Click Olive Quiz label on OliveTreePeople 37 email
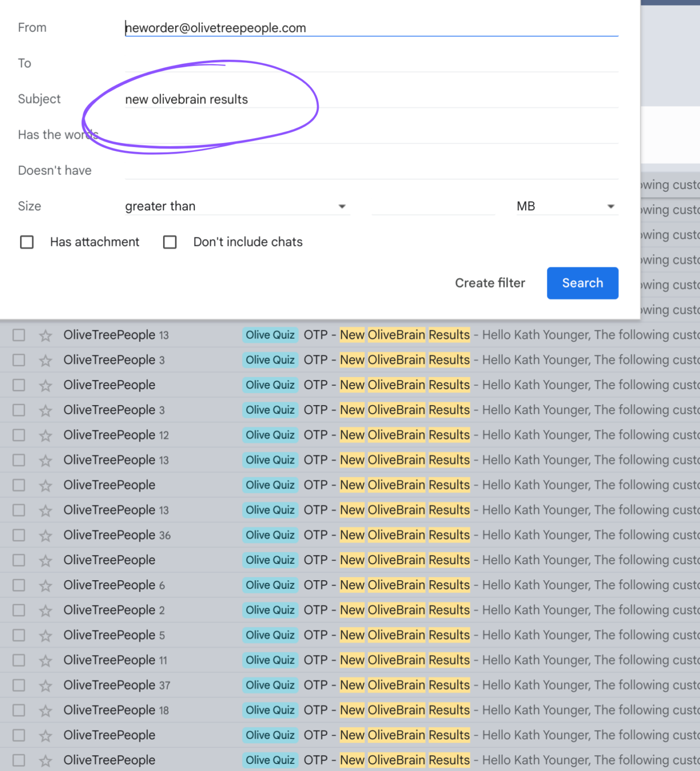Viewport: 700px width, 771px height. [x=270, y=686]
